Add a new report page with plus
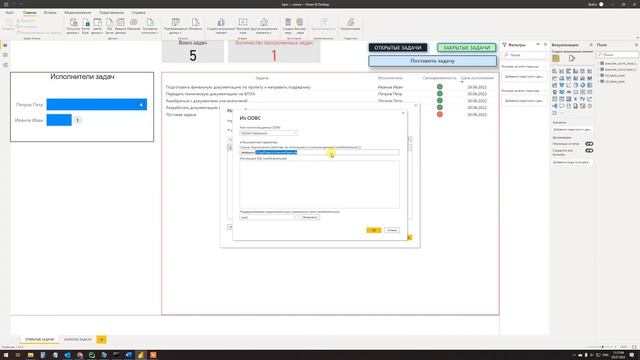 (102, 339)
